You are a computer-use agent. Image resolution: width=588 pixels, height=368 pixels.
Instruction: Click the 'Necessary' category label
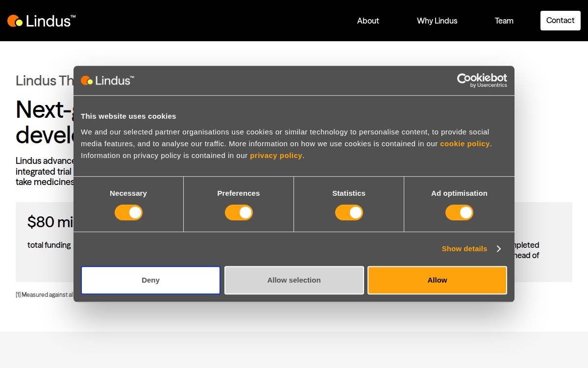128,193
